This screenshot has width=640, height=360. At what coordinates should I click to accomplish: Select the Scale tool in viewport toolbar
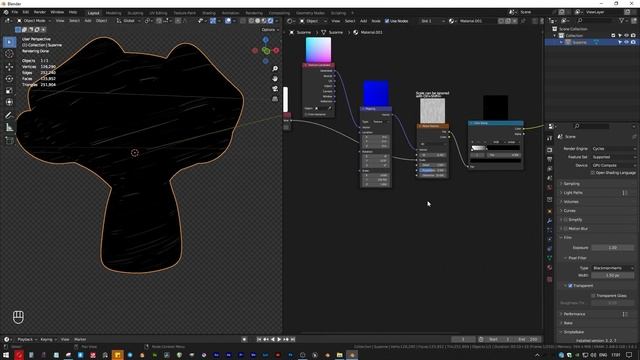tap(9, 91)
